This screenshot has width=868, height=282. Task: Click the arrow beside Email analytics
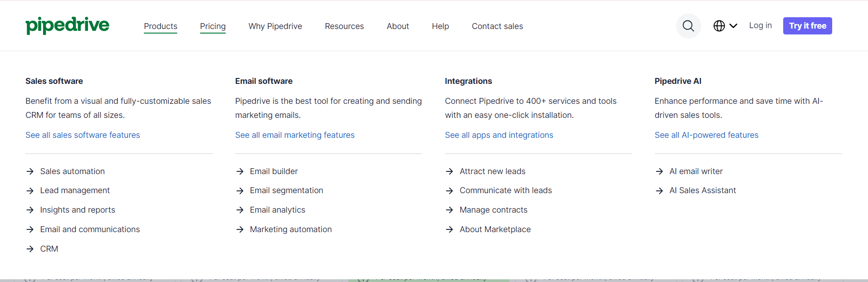(x=240, y=210)
